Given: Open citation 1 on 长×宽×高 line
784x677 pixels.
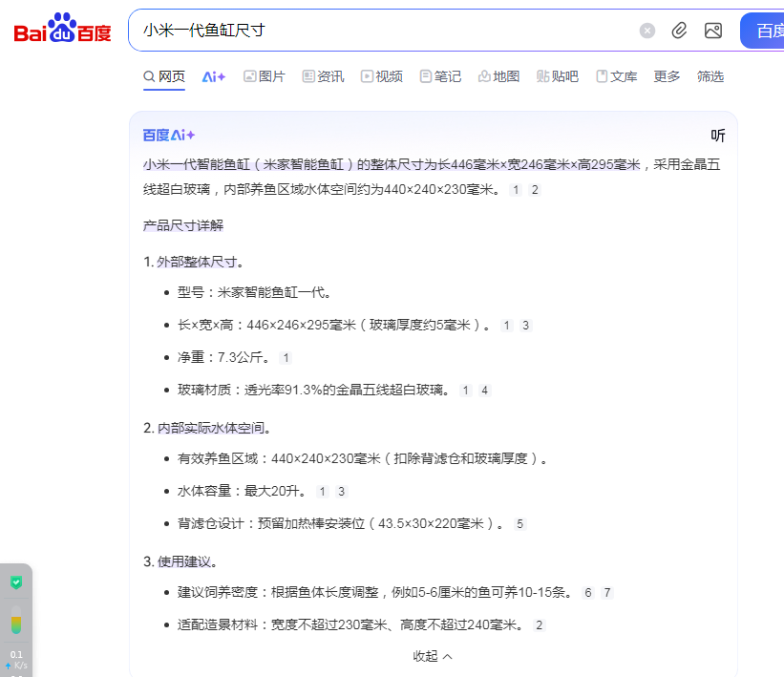Looking at the screenshot, I should (506, 326).
